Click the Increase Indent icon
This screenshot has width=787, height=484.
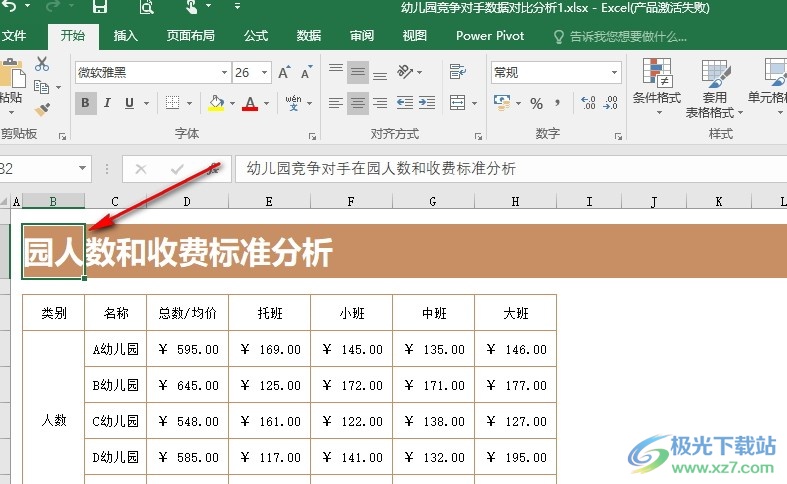[427, 103]
